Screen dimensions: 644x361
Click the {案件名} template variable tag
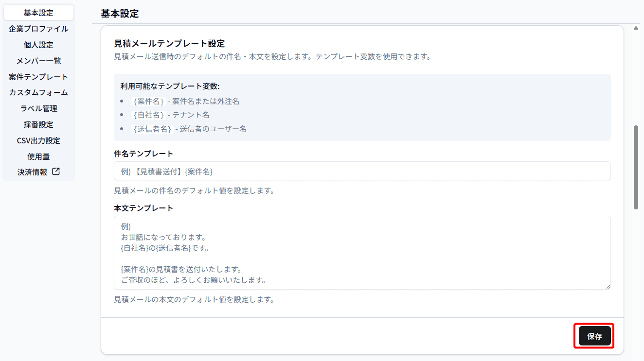tap(148, 102)
